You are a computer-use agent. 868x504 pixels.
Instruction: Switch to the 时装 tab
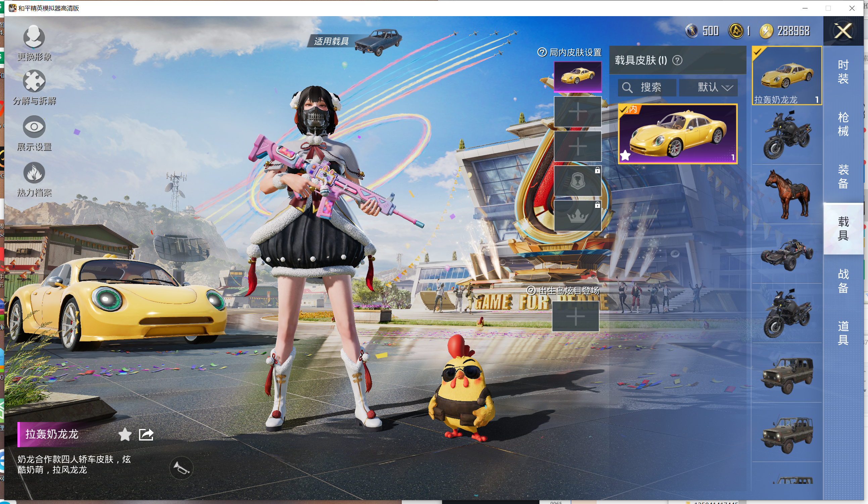(x=843, y=72)
